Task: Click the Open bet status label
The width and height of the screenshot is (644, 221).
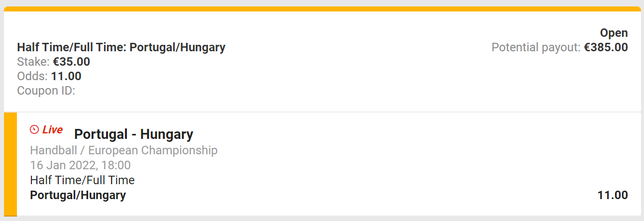Action: pos(614,33)
